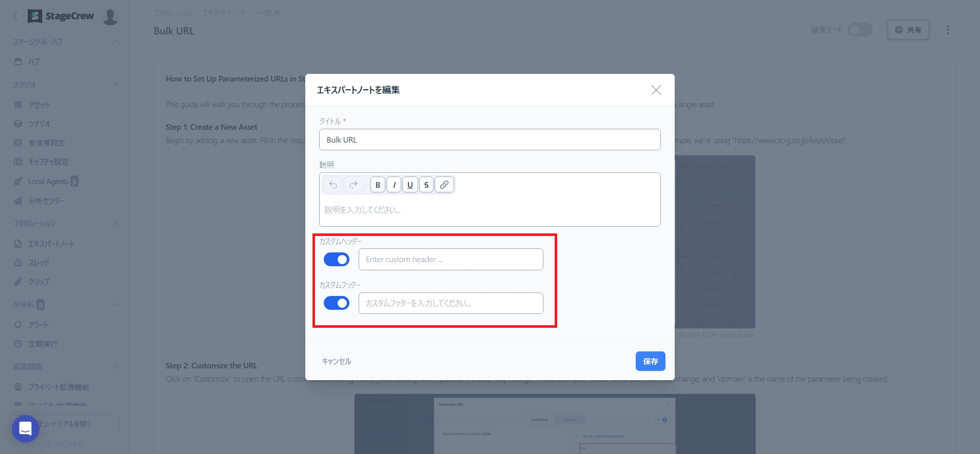Collapse the AI分析 sidebar section
This screenshot has width=980, height=454.
(x=116, y=305)
